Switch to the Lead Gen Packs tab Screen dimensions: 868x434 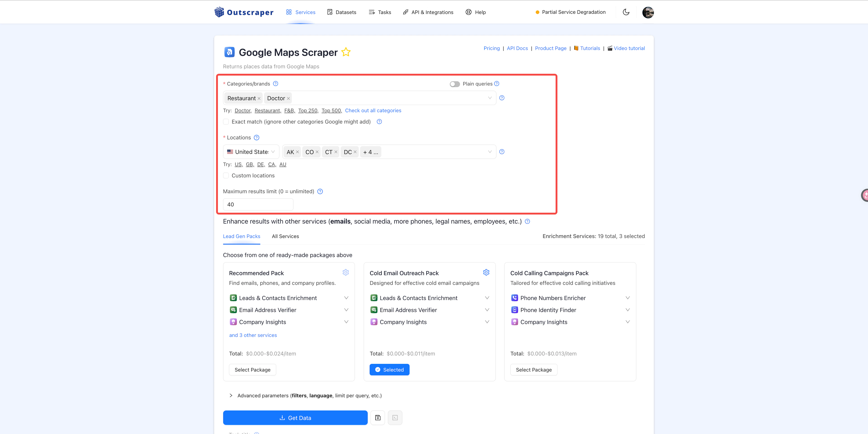[241, 236]
